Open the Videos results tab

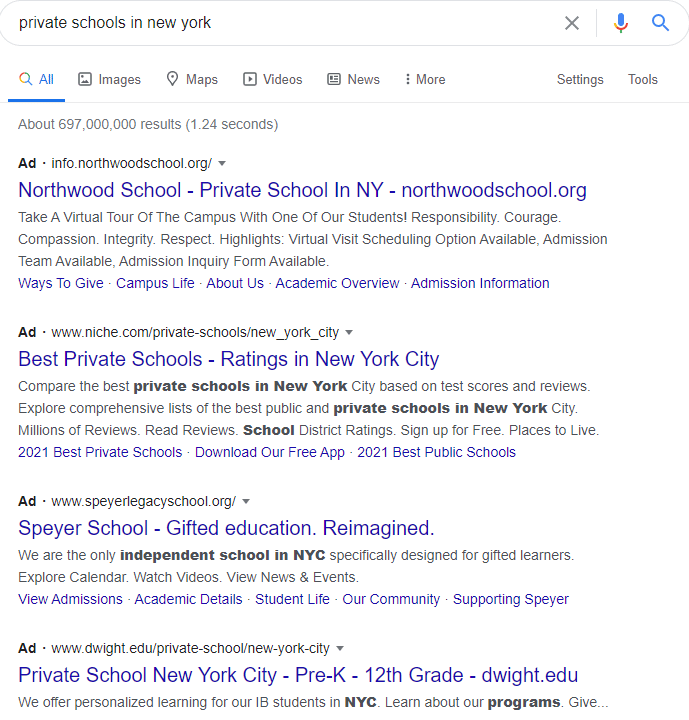tap(272, 80)
